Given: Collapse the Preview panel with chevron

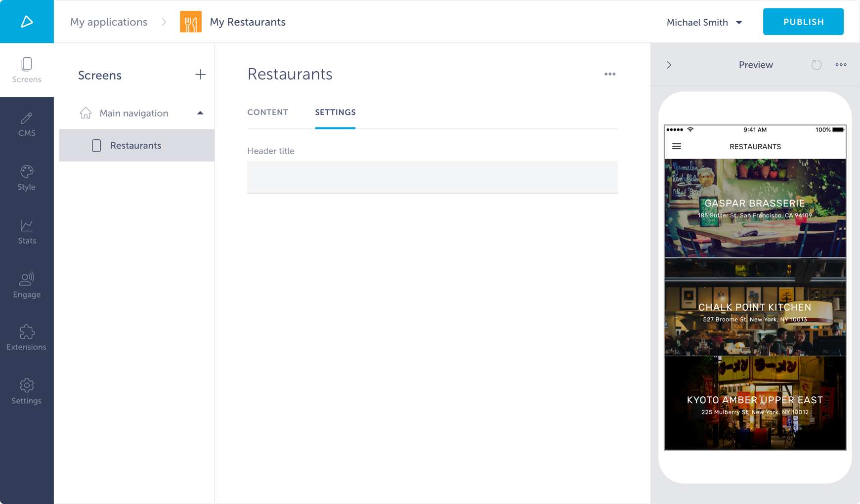Looking at the screenshot, I should point(669,65).
